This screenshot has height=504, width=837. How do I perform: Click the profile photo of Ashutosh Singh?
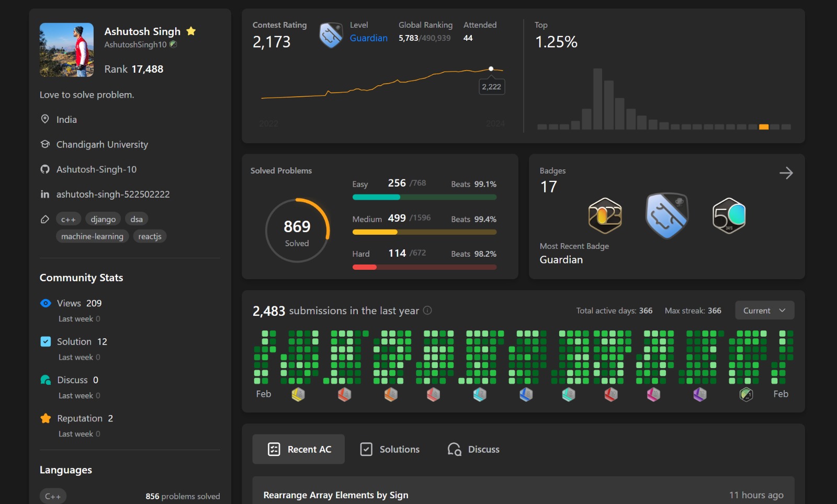coord(66,50)
